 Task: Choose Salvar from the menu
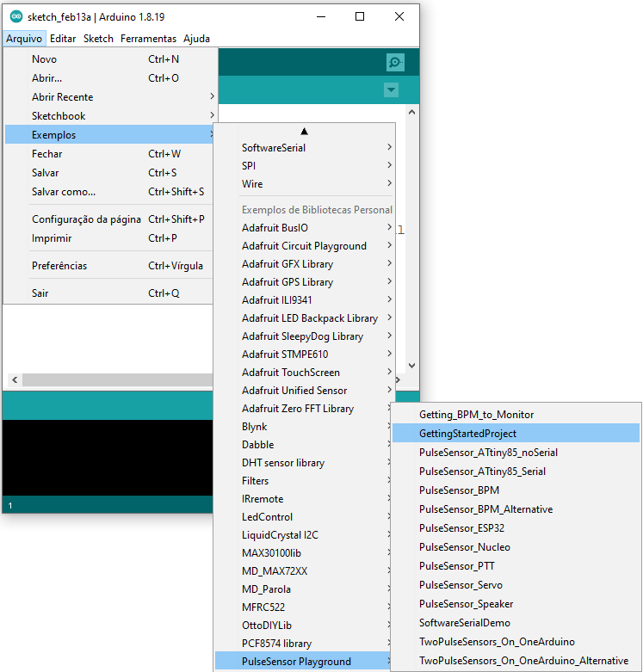(108, 172)
